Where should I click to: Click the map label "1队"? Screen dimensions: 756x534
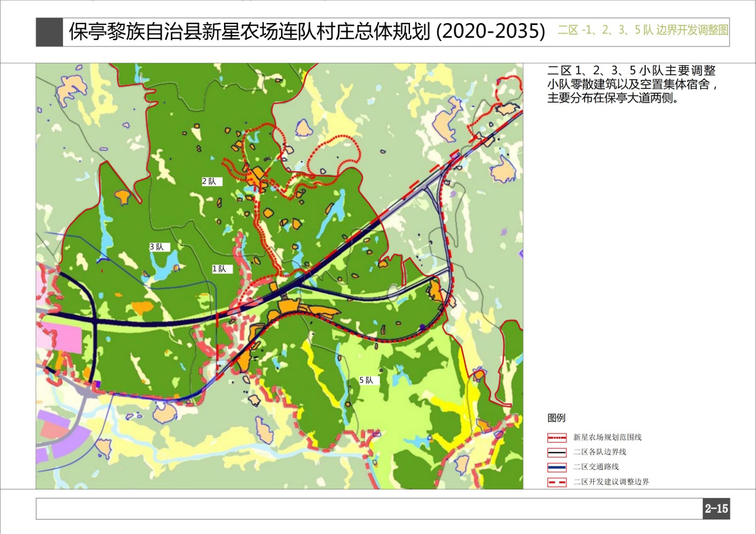click(222, 269)
